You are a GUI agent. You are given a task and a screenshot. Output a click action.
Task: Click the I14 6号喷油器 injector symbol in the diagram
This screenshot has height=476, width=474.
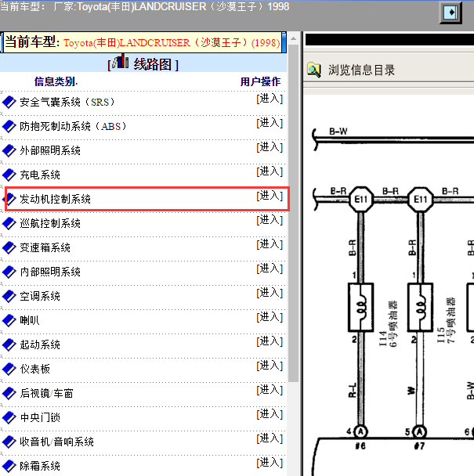point(360,307)
